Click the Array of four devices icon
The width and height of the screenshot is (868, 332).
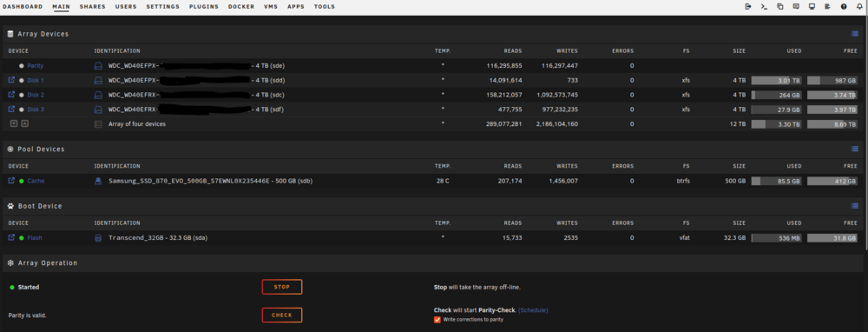click(98, 124)
